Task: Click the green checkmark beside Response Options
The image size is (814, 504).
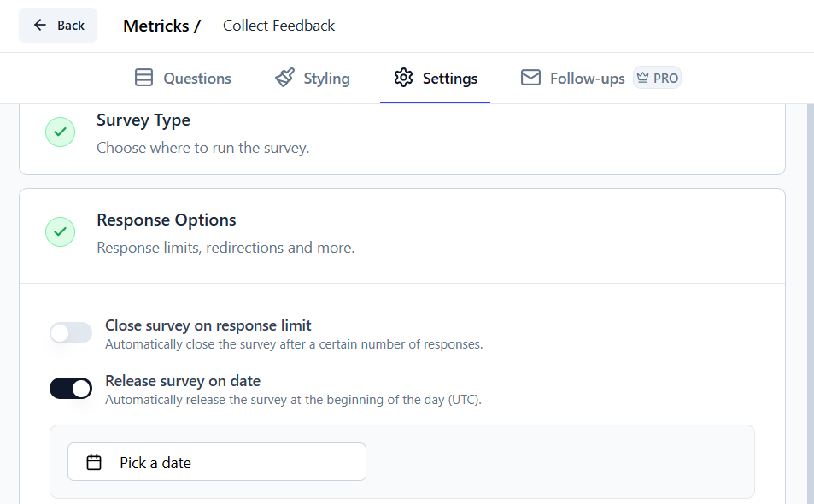Action: (x=59, y=231)
